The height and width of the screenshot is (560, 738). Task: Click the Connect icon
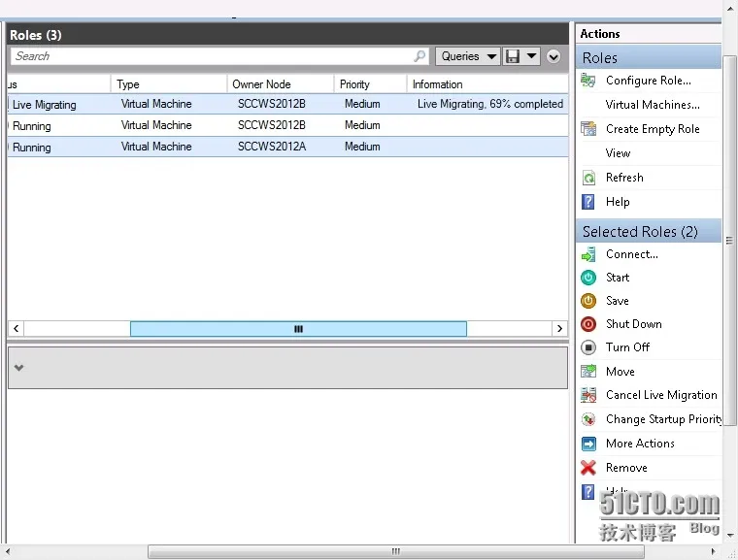pos(588,254)
